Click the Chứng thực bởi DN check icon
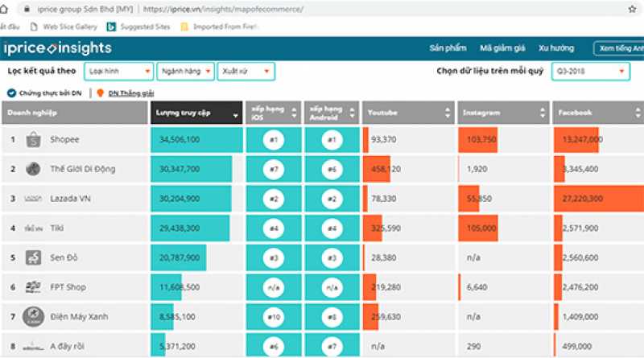Screen dimensions: 644x358 point(11,93)
